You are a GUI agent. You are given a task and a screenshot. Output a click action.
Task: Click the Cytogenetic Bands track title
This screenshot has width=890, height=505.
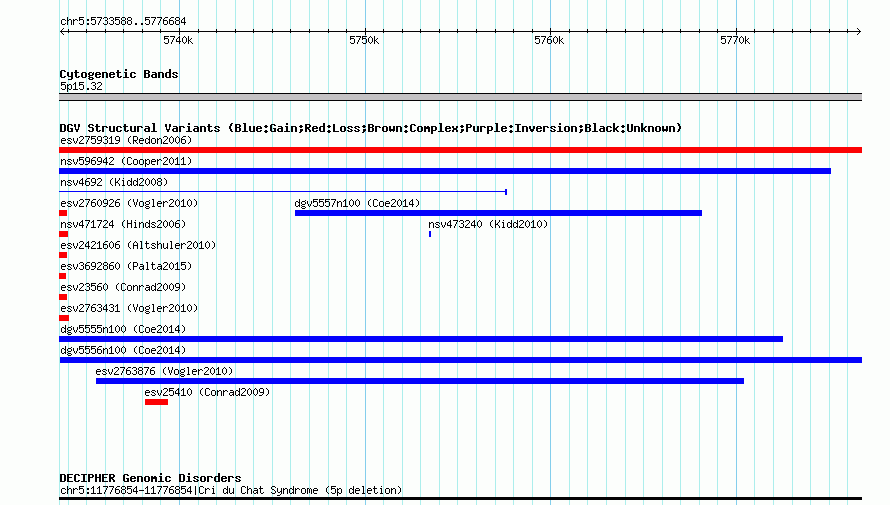pos(119,74)
